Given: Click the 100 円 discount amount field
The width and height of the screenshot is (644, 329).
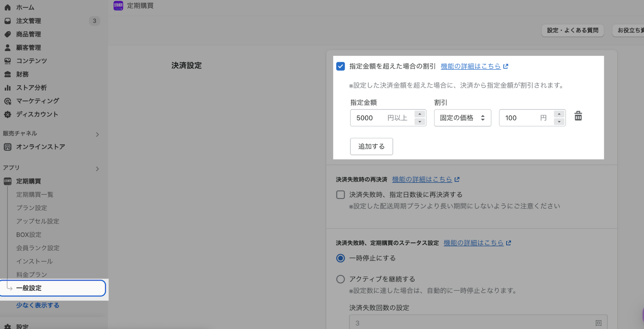Looking at the screenshot, I should coord(521,118).
